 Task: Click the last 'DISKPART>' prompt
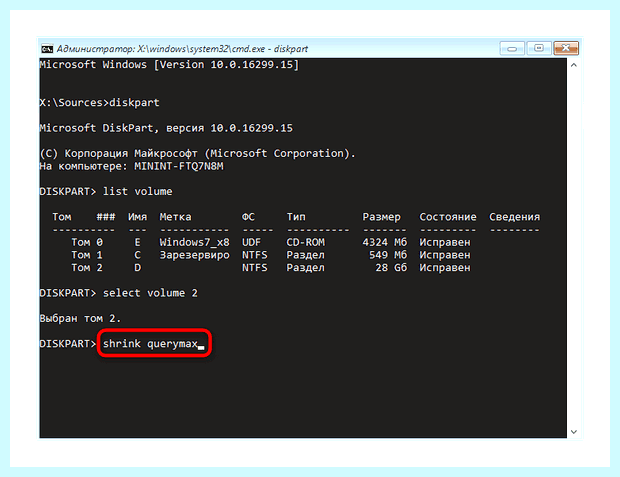[68, 344]
